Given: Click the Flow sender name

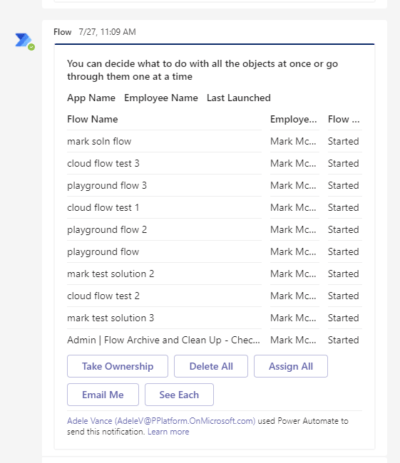Looking at the screenshot, I should click(63, 32).
